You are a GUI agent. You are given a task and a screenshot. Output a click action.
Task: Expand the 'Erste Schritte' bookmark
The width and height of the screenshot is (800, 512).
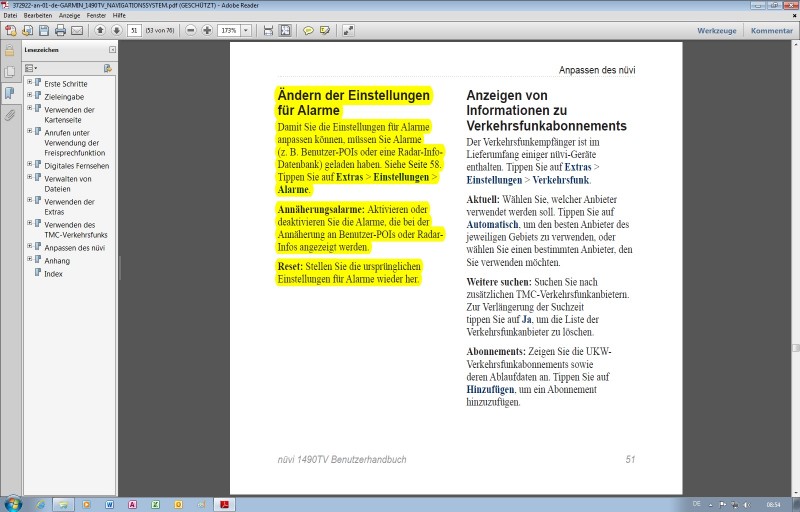point(29,82)
